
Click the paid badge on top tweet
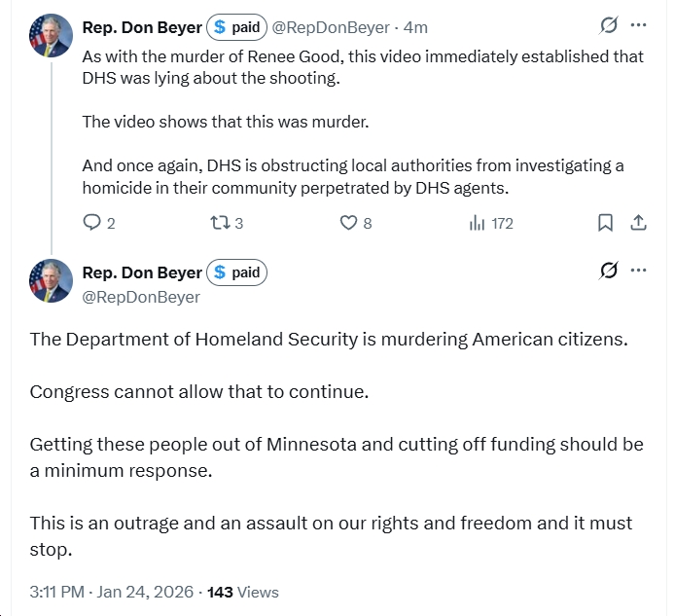click(237, 27)
